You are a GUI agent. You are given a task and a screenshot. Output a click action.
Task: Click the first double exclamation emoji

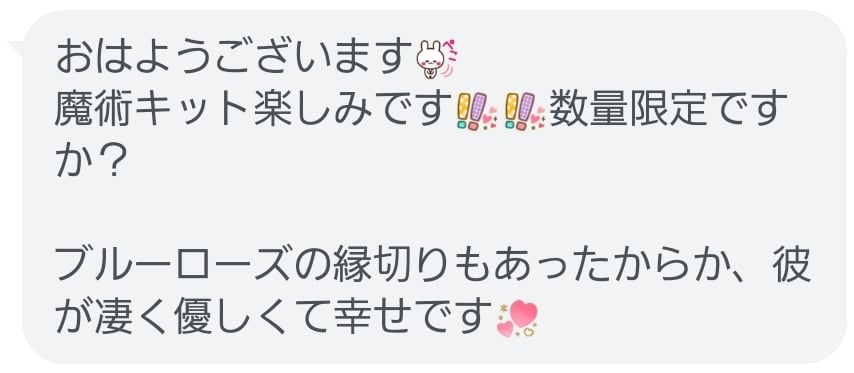click(x=475, y=111)
